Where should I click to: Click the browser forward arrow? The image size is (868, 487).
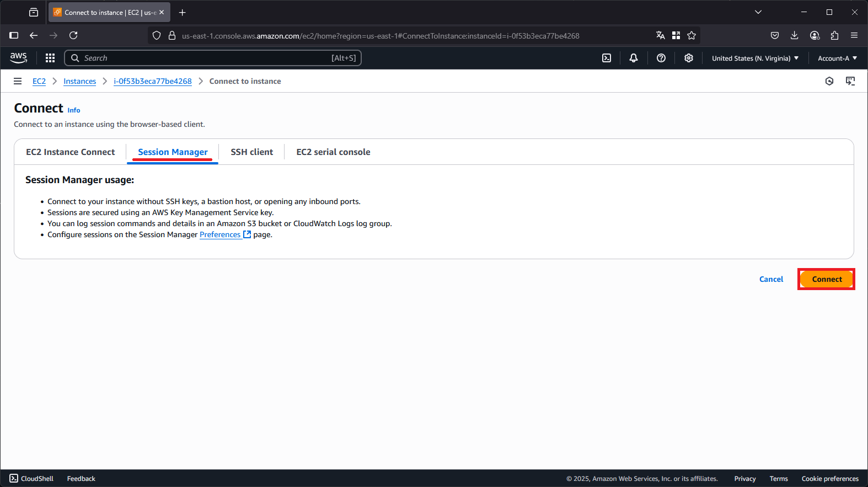pos(53,35)
